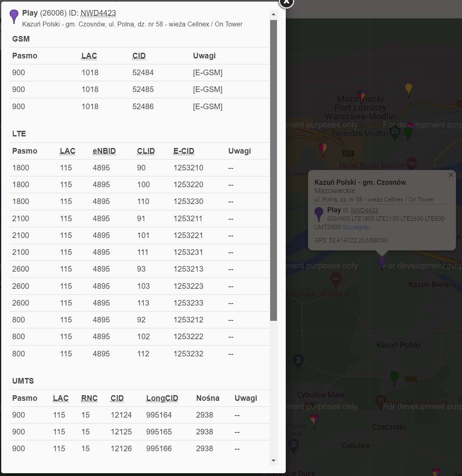Select green marker below Kazuń Polski label
The width and height of the screenshot is (462, 476).
[x=394, y=378]
